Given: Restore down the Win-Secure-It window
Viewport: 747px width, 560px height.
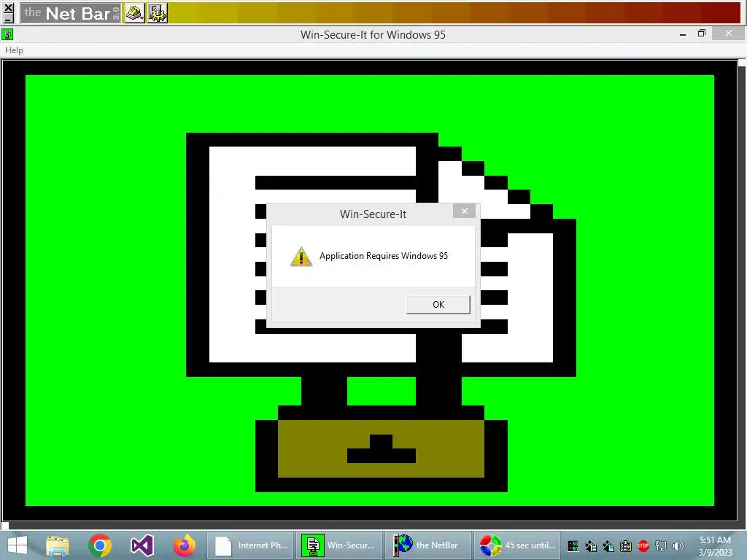Looking at the screenshot, I should point(701,34).
